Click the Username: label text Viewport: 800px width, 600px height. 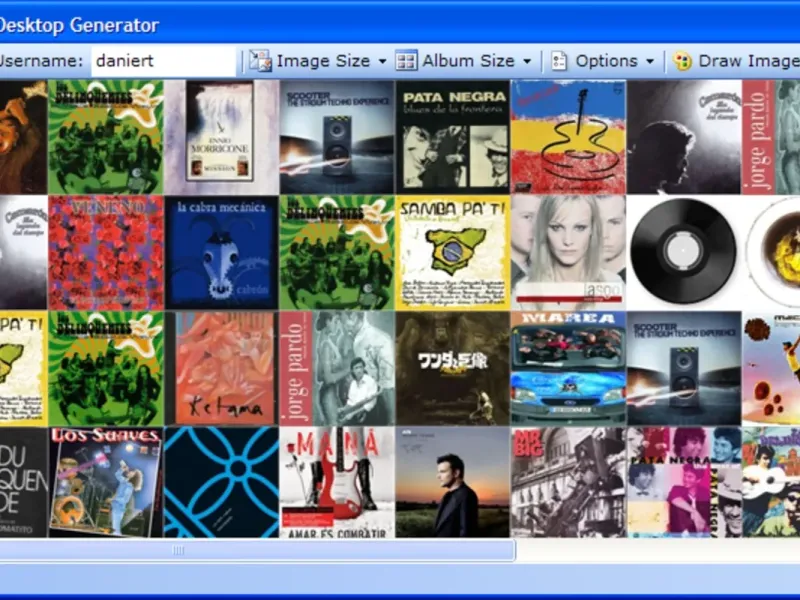pos(41,61)
